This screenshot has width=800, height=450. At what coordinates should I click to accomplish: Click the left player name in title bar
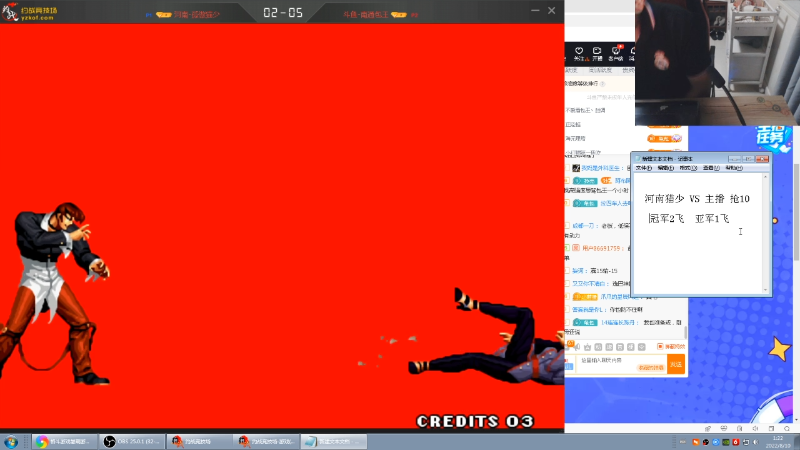pos(197,15)
